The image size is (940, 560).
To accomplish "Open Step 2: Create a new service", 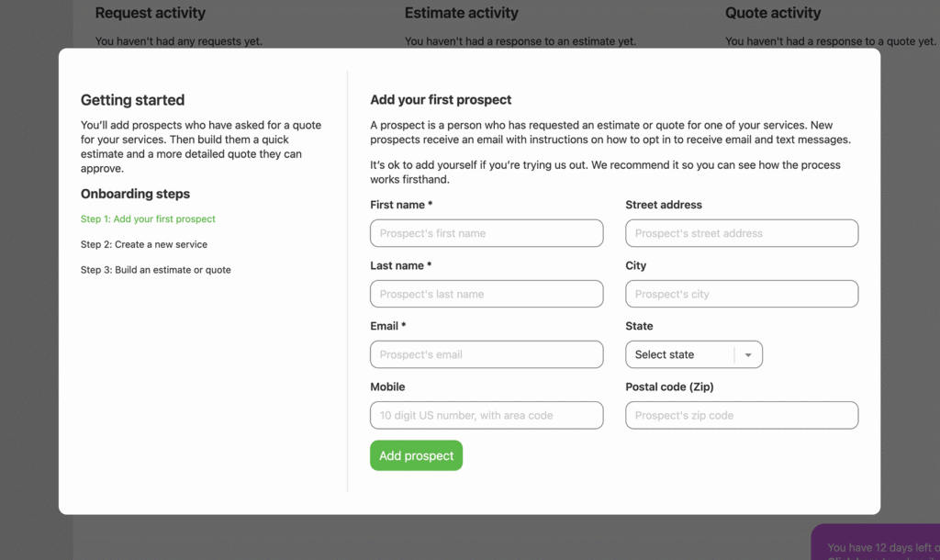I will (144, 245).
